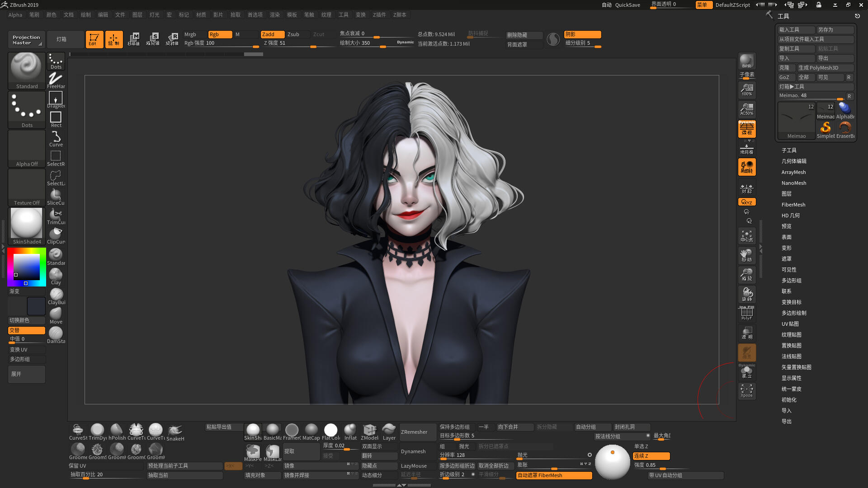Open the Z插件 plugin menu
This screenshot has width=868, height=488.
click(379, 15)
